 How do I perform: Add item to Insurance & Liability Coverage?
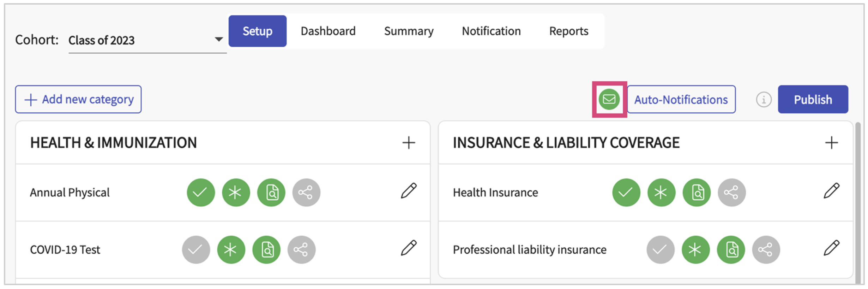[831, 143]
